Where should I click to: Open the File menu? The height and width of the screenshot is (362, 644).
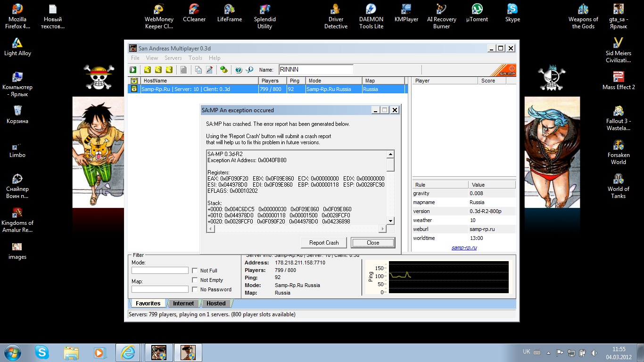pyautogui.click(x=135, y=58)
